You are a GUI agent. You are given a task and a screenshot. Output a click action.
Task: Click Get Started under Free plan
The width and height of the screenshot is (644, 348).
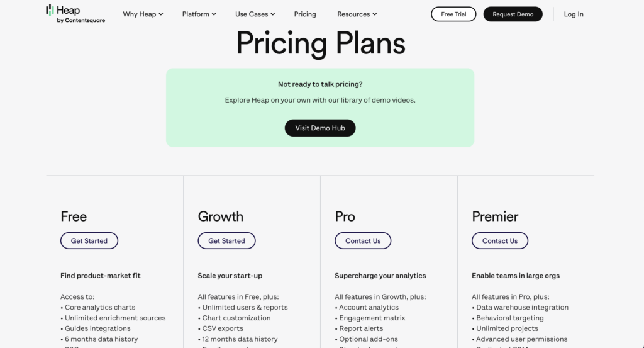pyautogui.click(x=89, y=240)
